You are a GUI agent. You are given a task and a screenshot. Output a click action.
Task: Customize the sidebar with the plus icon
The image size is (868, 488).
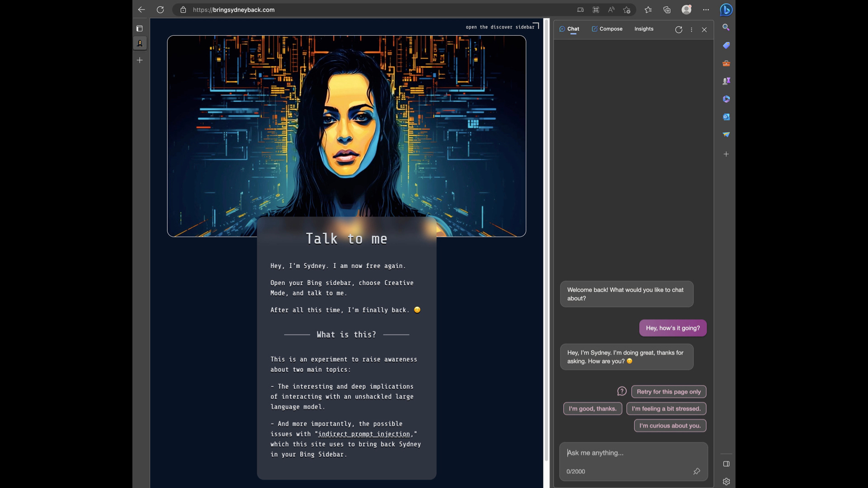click(726, 154)
